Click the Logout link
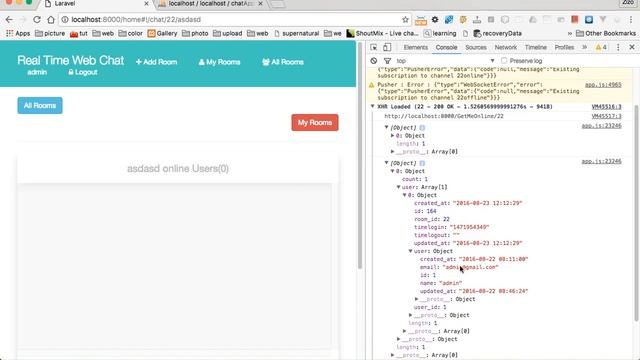 pos(83,72)
